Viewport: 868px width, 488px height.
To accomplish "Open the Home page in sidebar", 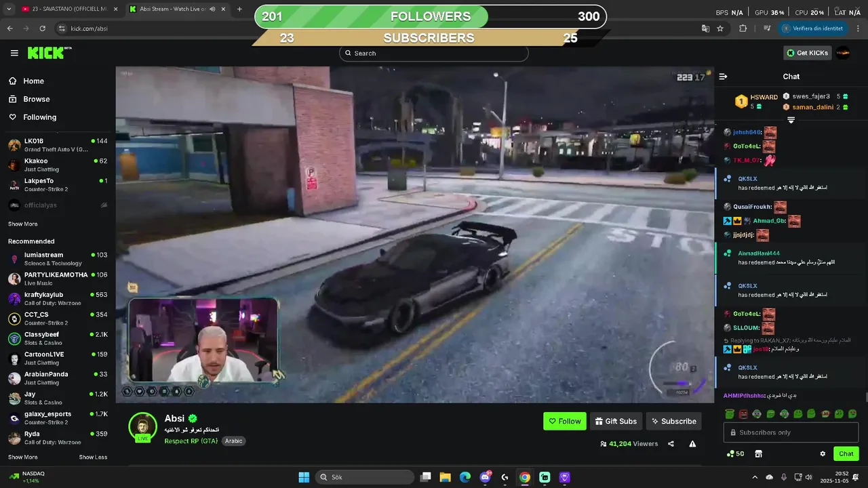I will 34,81.
